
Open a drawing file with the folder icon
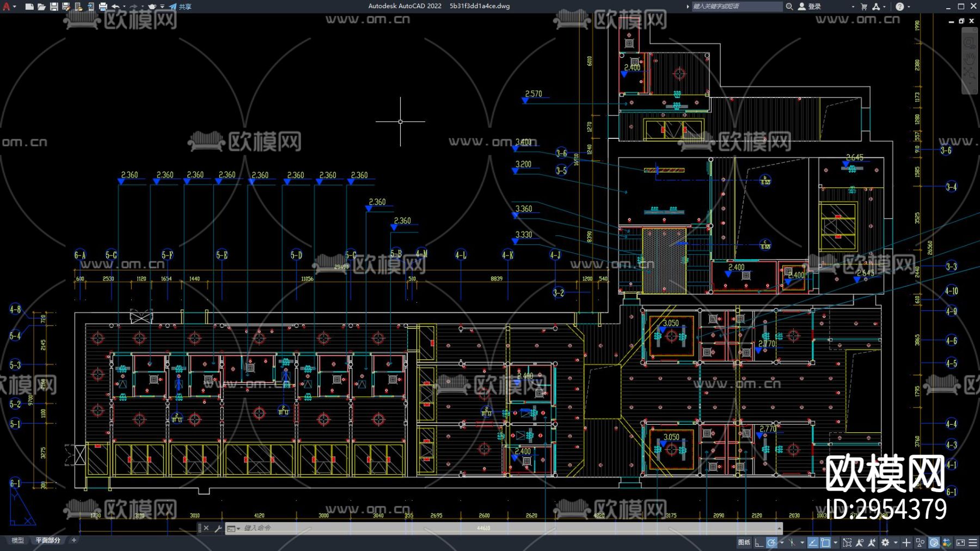tap(41, 7)
